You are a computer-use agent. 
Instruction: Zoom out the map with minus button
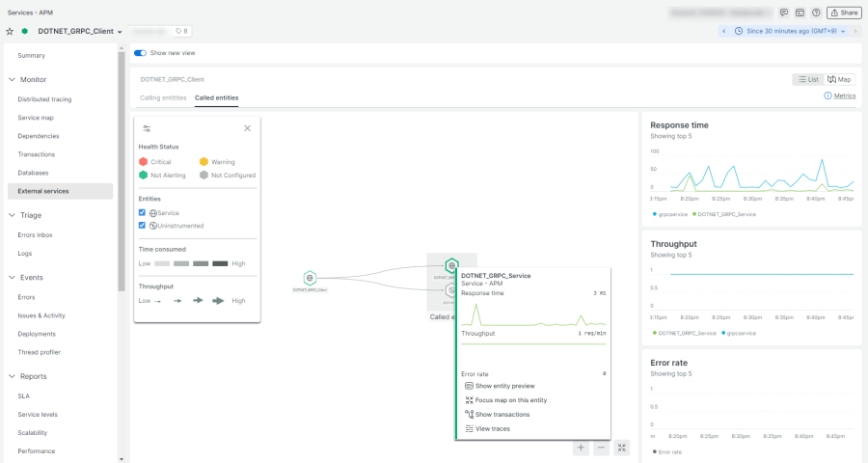coord(601,448)
